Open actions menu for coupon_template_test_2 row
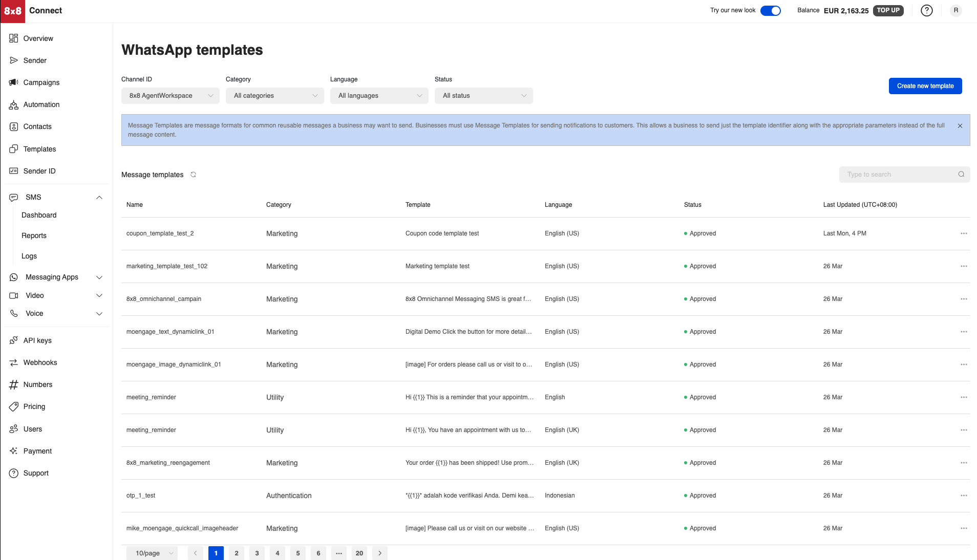This screenshot has width=977, height=560. [x=964, y=233]
